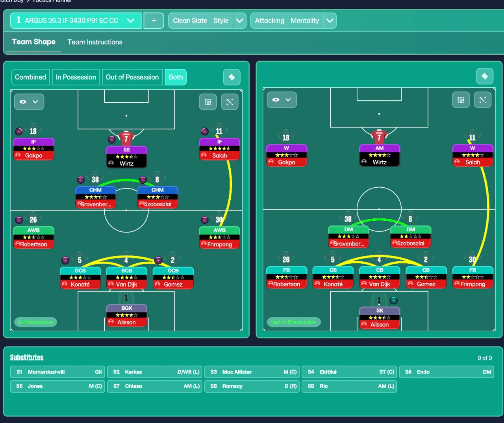504x423 pixels.
Task: Select substitute S4 Ekitiké
Action: pyautogui.click(x=349, y=372)
